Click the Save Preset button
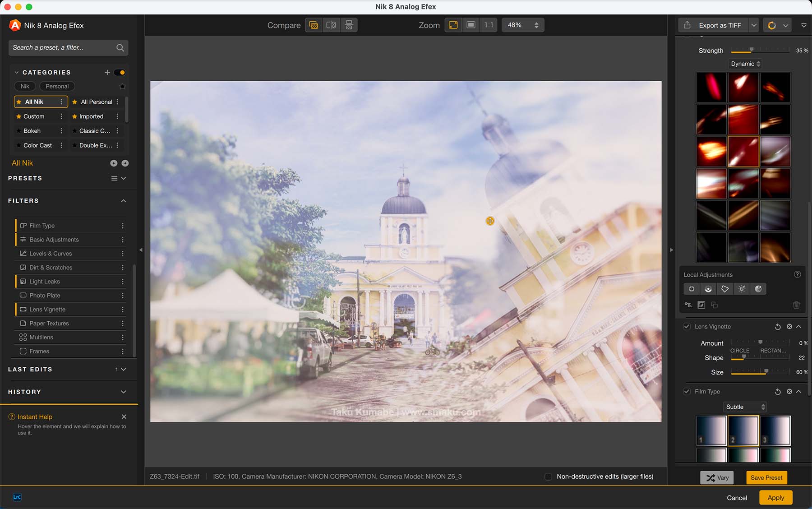The width and height of the screenshot is (812, 509). (x=766, y=477)
